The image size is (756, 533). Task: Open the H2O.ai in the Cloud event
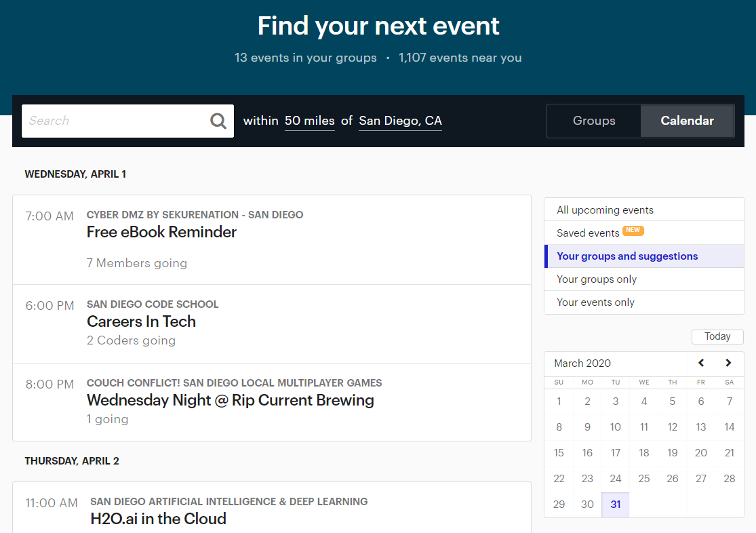(x=158, y=519)
